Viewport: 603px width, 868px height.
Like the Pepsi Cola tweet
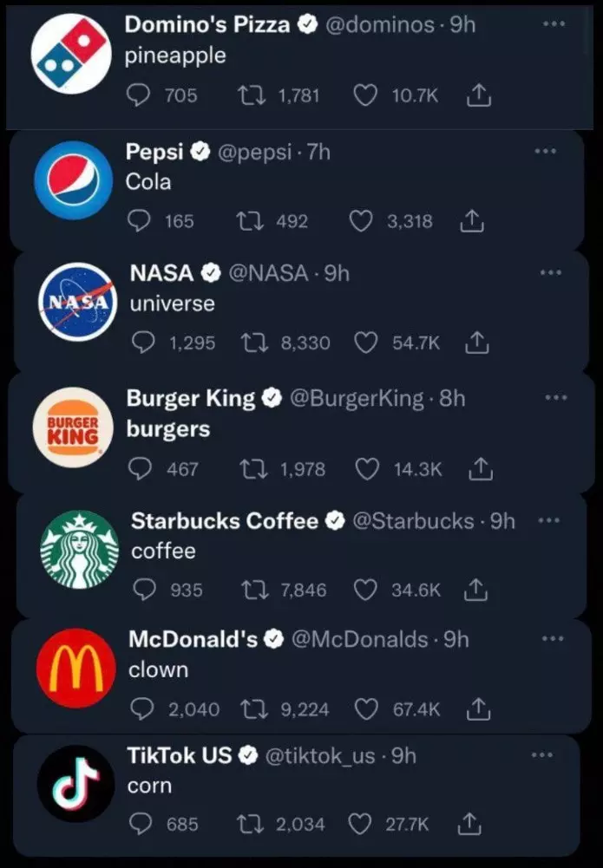[360, 221]
